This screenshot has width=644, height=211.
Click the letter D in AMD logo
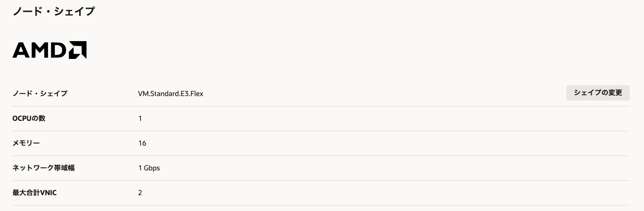tap(58, 50)
